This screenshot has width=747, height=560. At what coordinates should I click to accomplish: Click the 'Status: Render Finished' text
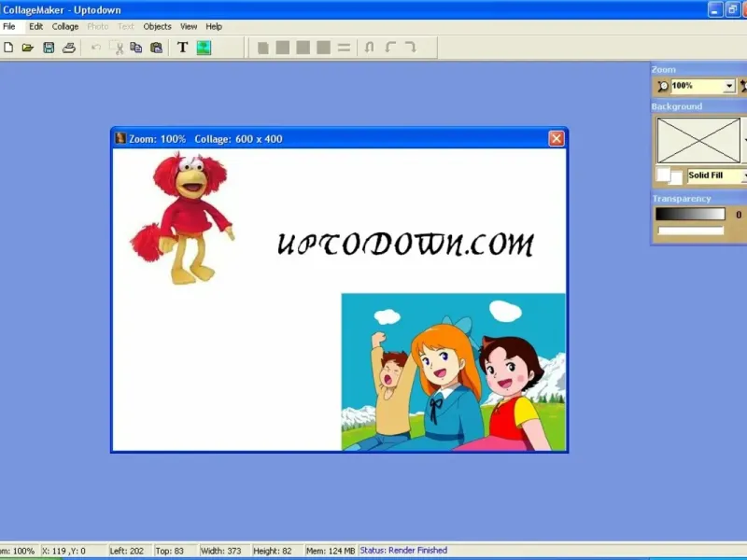point(403,551)
